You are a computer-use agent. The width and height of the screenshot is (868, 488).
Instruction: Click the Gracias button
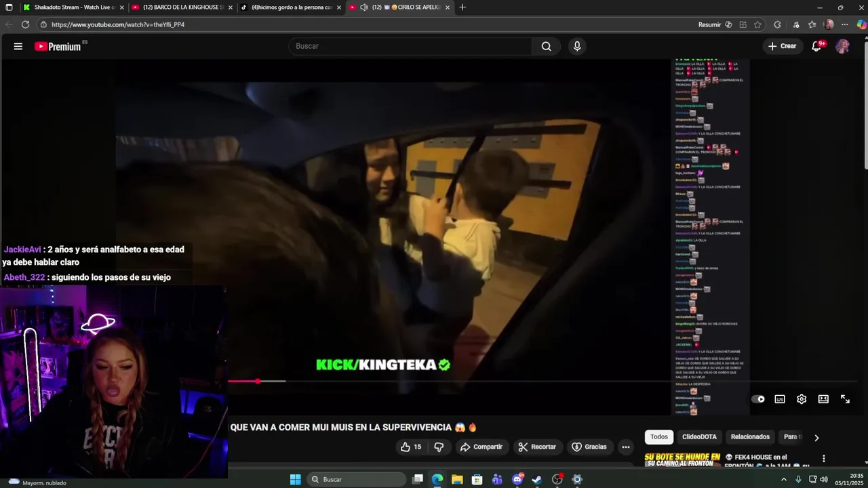tap(589, 447)
